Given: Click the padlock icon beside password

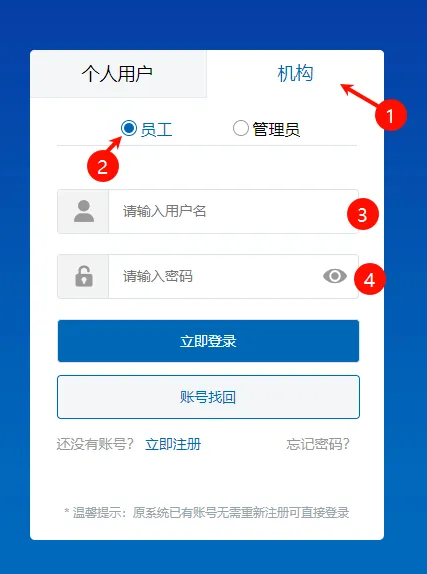Looking at the screenshot, I should coord(84,276).
